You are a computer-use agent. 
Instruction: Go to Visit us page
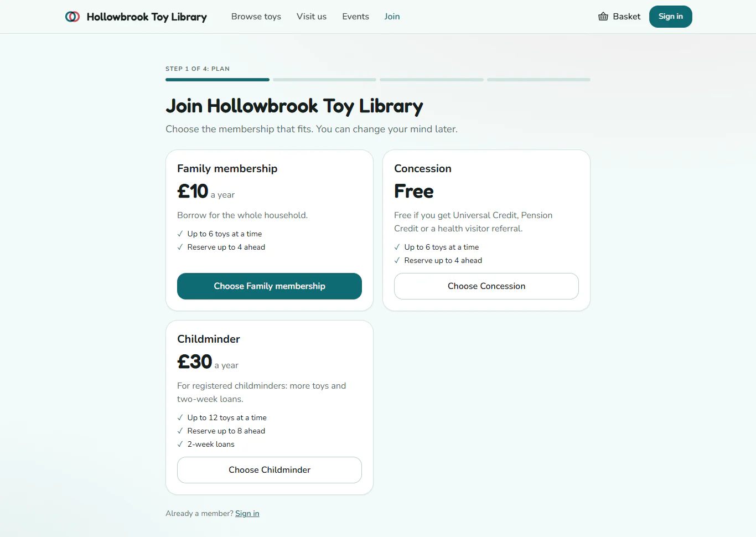312,17
